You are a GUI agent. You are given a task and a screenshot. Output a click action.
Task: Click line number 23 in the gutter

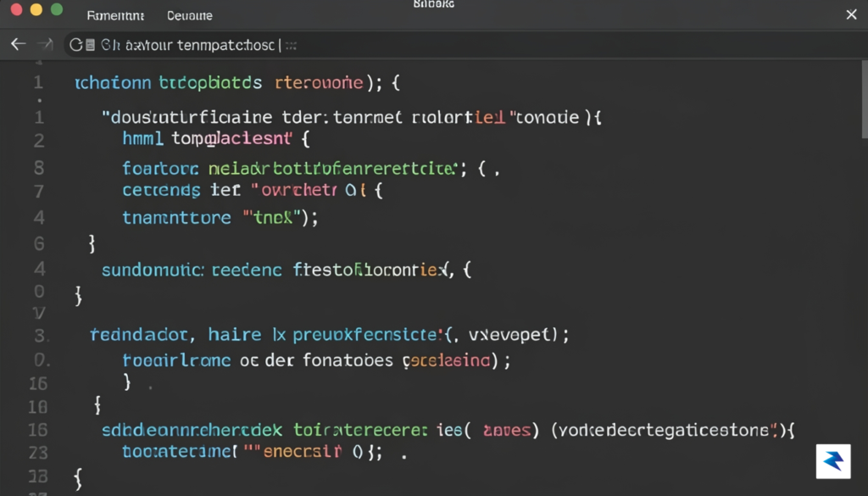click(x=38, y=453)
